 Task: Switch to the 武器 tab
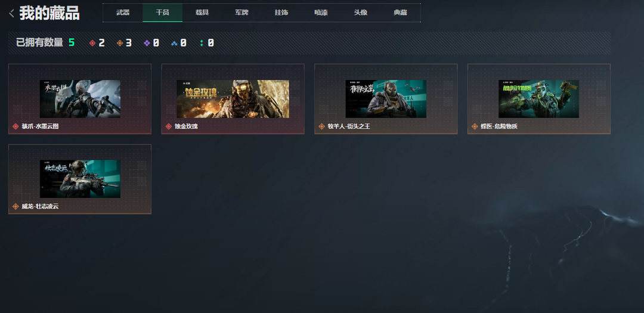(x=123, y=13)
